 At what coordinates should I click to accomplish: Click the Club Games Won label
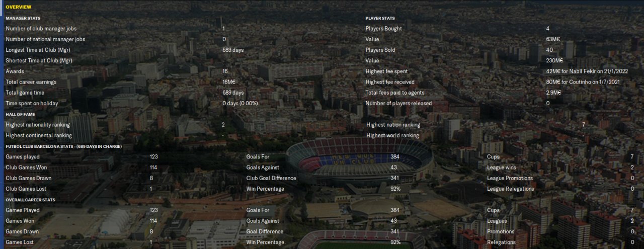pyautogui.click(x=28, y=168)
